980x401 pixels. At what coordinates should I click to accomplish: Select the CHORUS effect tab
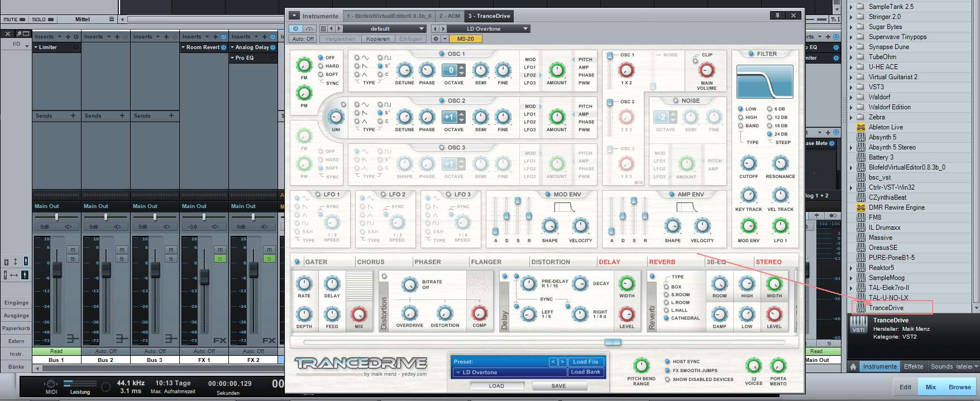coord(371,262)
